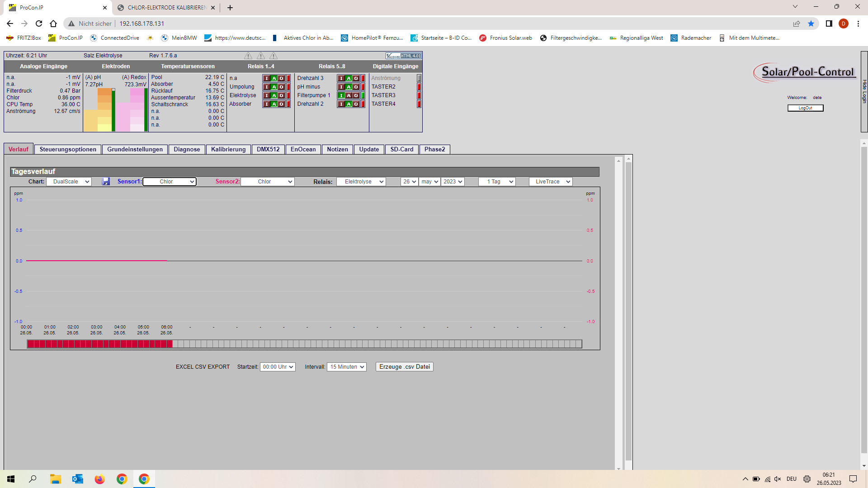Open the month dropdown showing may
868x488 pixels.
point(429,182)
